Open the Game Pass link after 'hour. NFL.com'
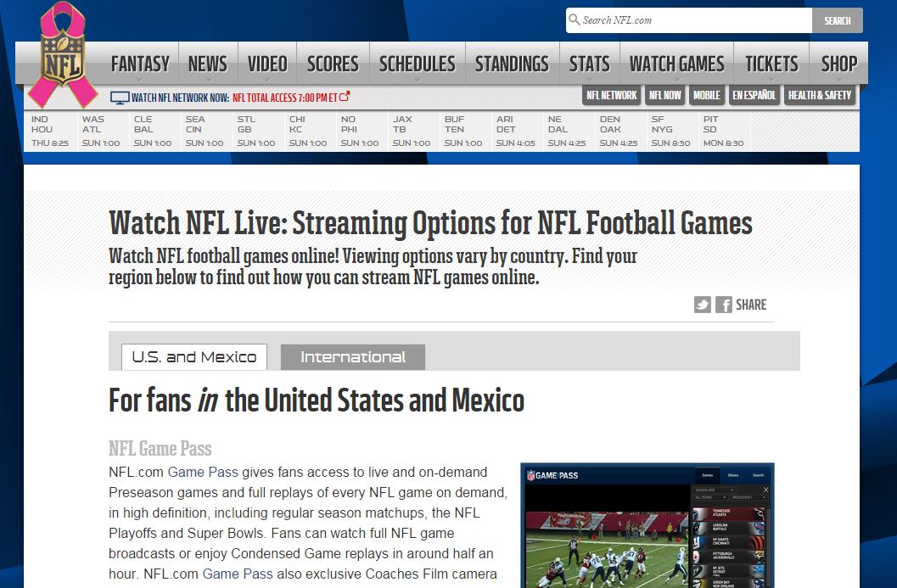 (238, 574)
